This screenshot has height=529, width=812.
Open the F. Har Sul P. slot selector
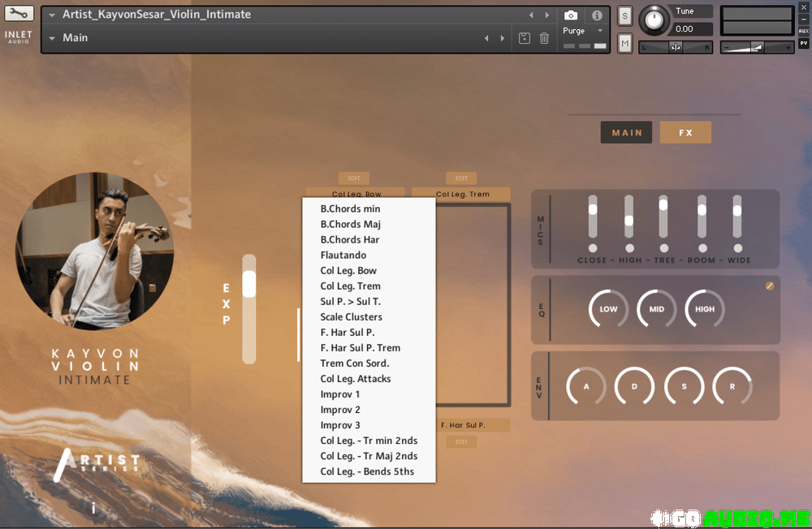click(473, 425)
